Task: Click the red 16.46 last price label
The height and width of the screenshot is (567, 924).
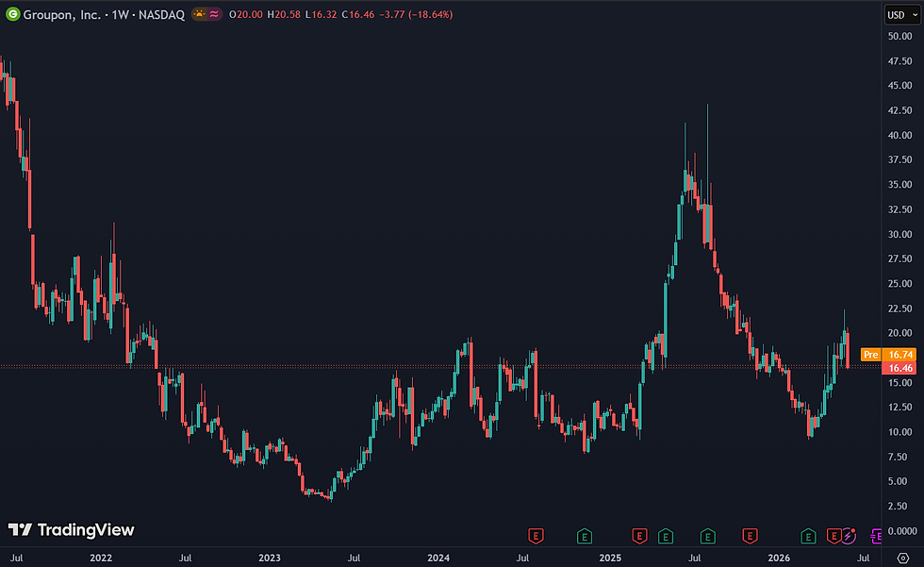Action: [899, 368]
